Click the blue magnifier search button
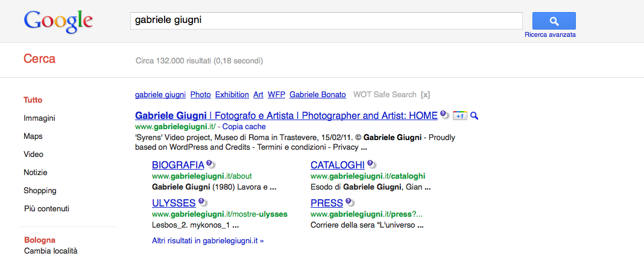Image resolution: width=644 pixels, height=259 pixels. (554, 21)
